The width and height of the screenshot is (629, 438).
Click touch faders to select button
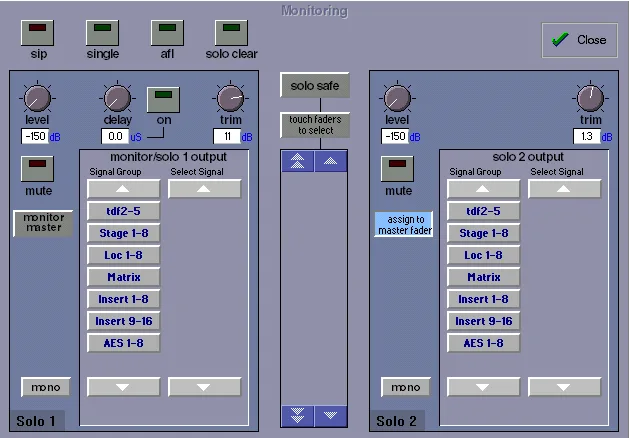point(315,125)
